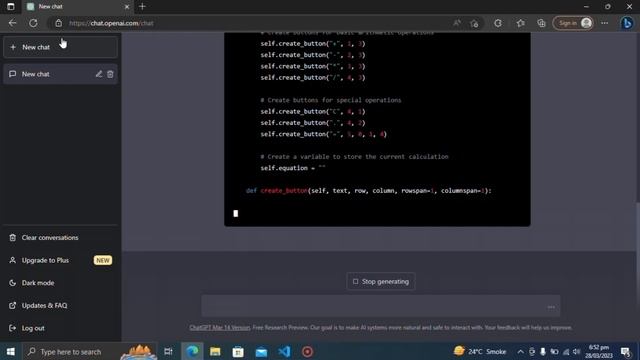Screen dimensions: 640x360
Task: Open Updates & FAQ link
Action: [44, 305]
